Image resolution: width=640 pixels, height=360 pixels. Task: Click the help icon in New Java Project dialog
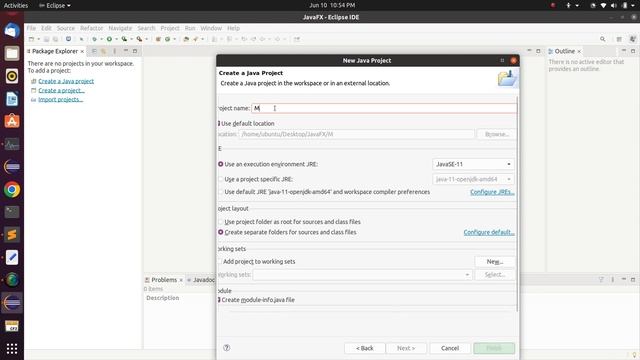click(x=227, y=348)
